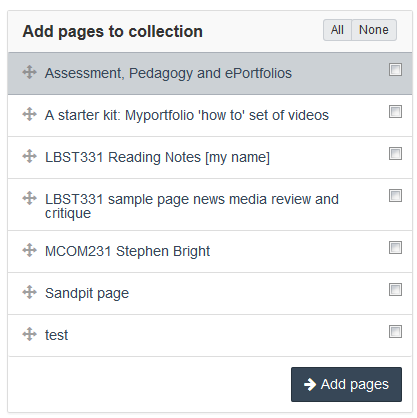Click MCOM231 Stephen Bright row title
Viewport: 417px width, 418px height.
127,251
